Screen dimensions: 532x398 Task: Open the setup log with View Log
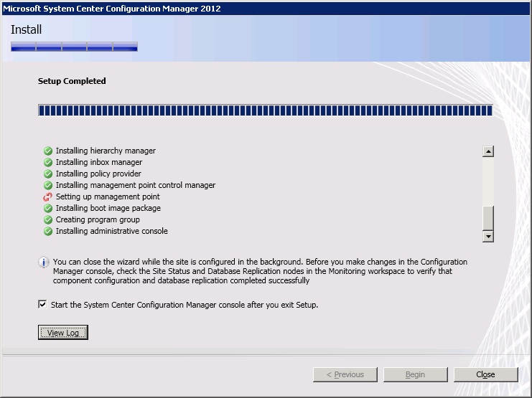pos(63,332)
